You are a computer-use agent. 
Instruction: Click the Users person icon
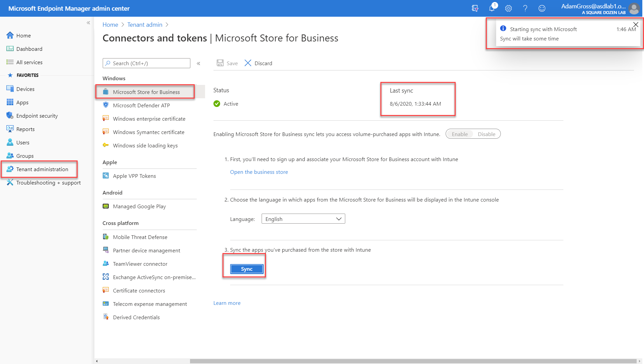click(x=10, y=142)
